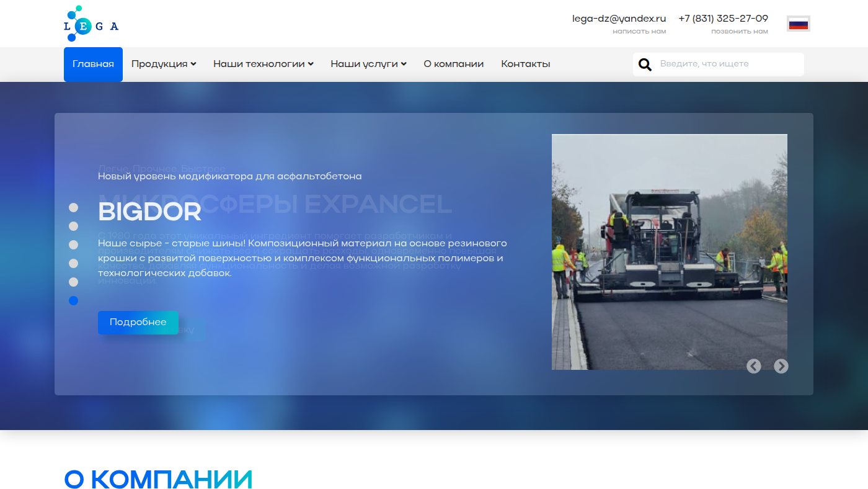Switch language via Russian flag icon

click(798, 24)
